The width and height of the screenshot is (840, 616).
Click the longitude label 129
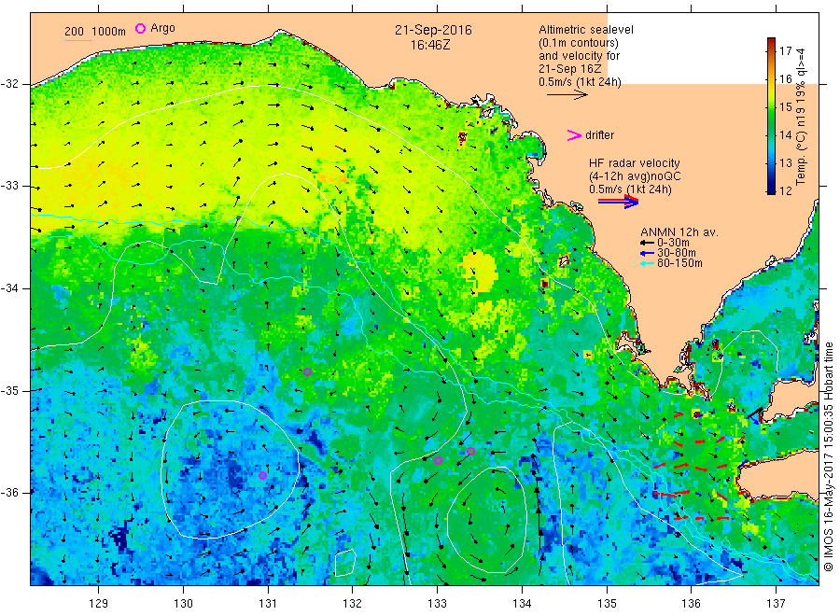coord(99,604)
